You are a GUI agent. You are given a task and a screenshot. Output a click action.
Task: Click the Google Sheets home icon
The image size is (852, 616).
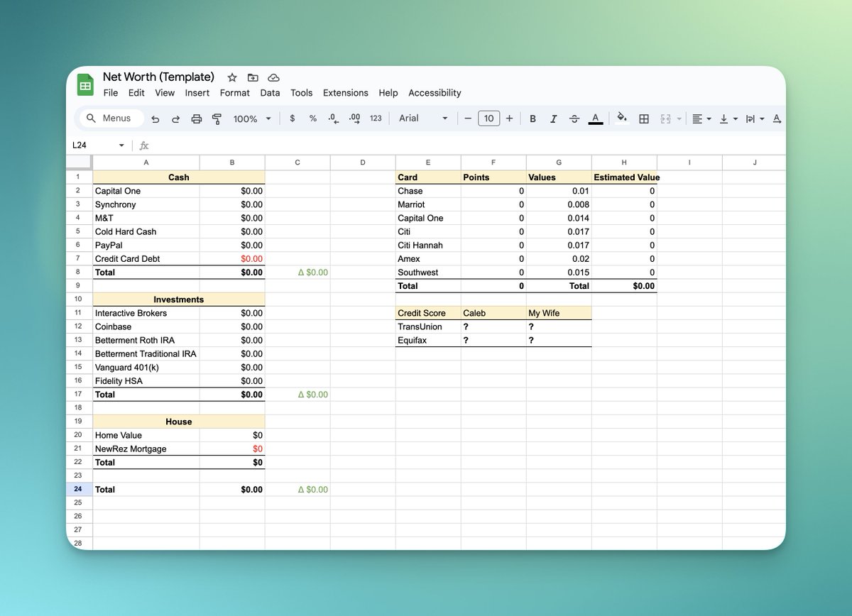(x=85, y=85)
